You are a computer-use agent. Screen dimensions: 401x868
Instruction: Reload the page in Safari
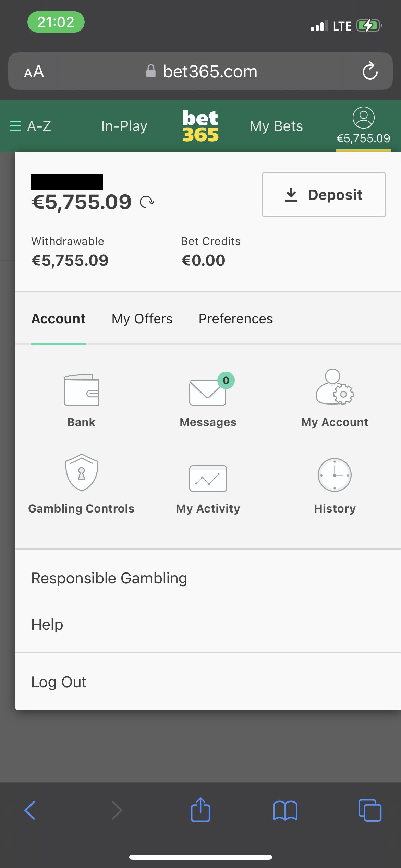point(370,71)
